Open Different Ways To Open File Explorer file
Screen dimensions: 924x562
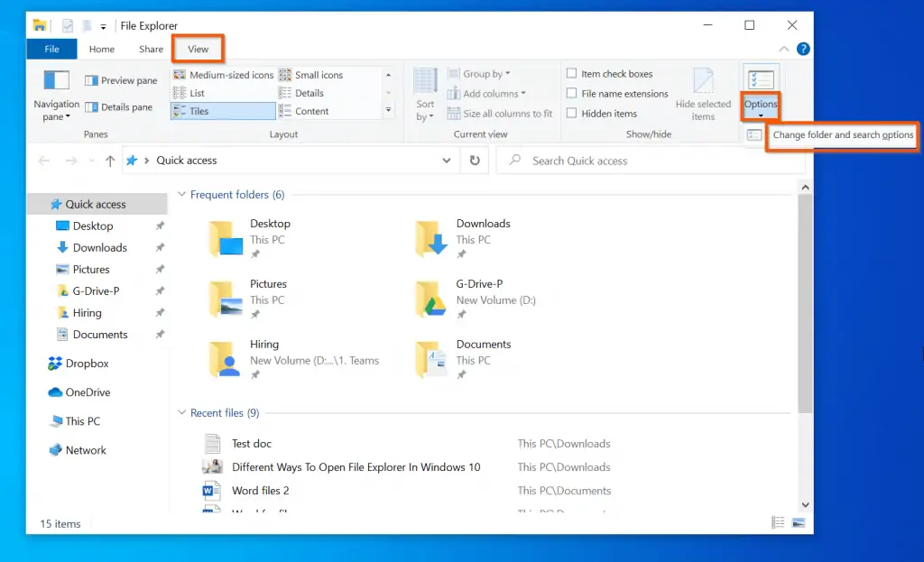[x=356, y=467]
